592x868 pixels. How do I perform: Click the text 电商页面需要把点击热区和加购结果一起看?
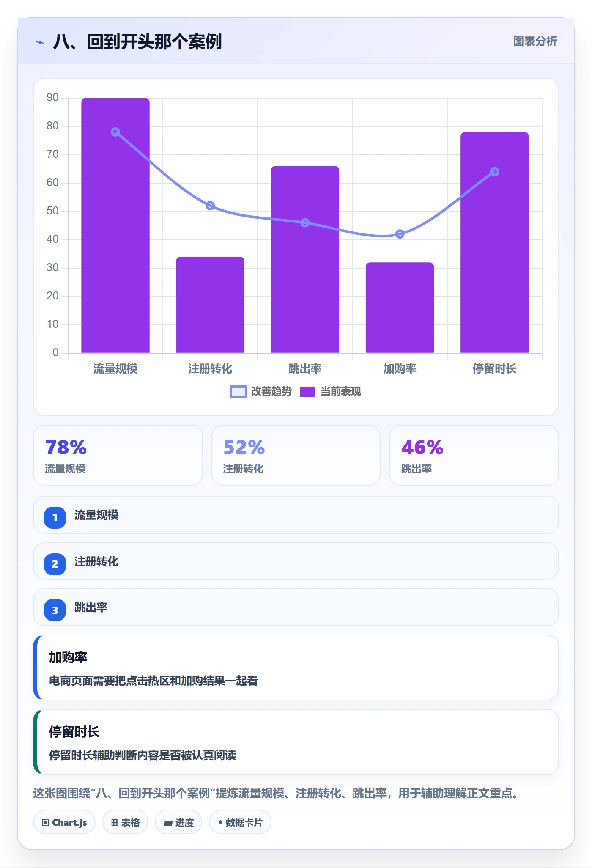pyautogui.click(x=153, y=681)
